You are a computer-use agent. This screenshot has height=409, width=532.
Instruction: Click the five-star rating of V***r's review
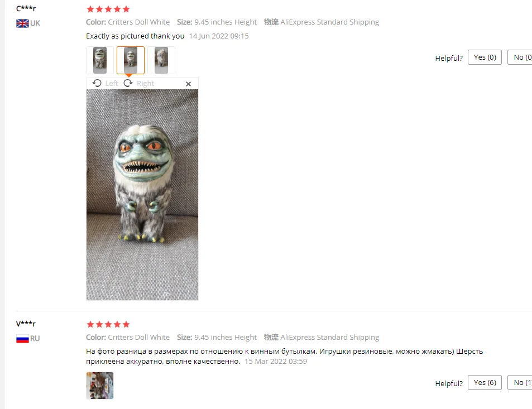click(x=108, y=324)
